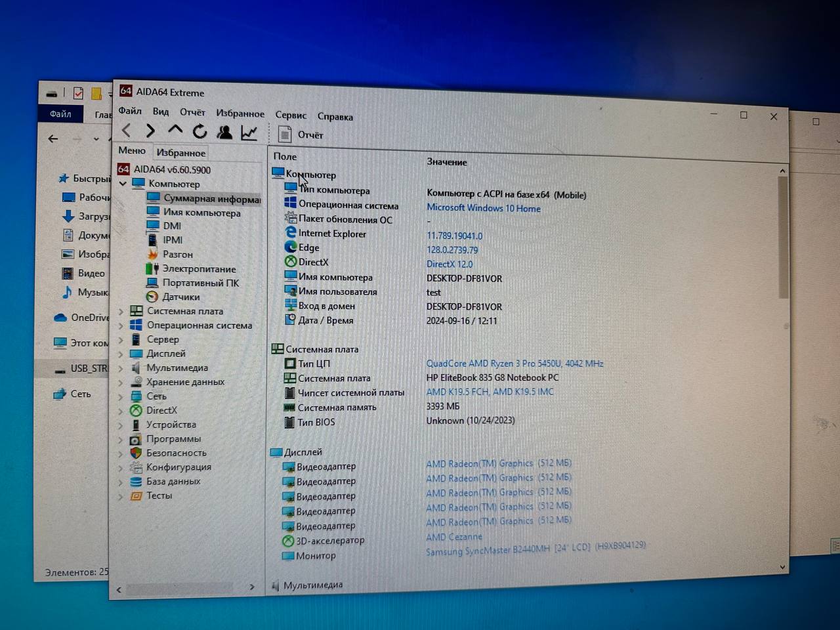Open the Сервис menu
The height and width of the screenshot is (630, 840).
tap(291, 115)
